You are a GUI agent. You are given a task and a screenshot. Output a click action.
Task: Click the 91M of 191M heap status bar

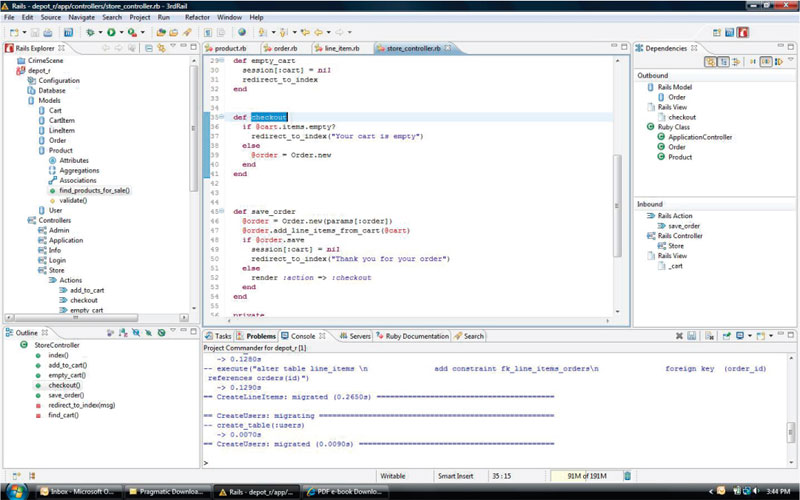click(587, 476)
